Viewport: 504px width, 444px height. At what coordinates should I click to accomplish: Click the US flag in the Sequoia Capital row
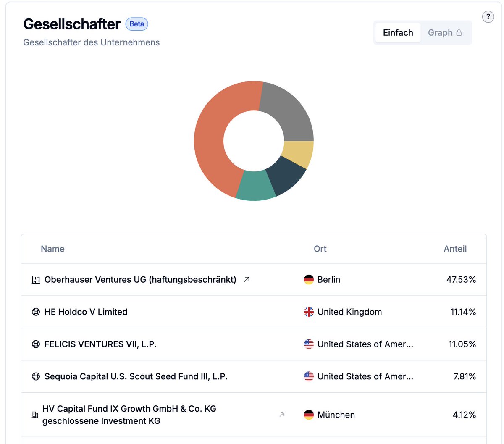point(309,376)
